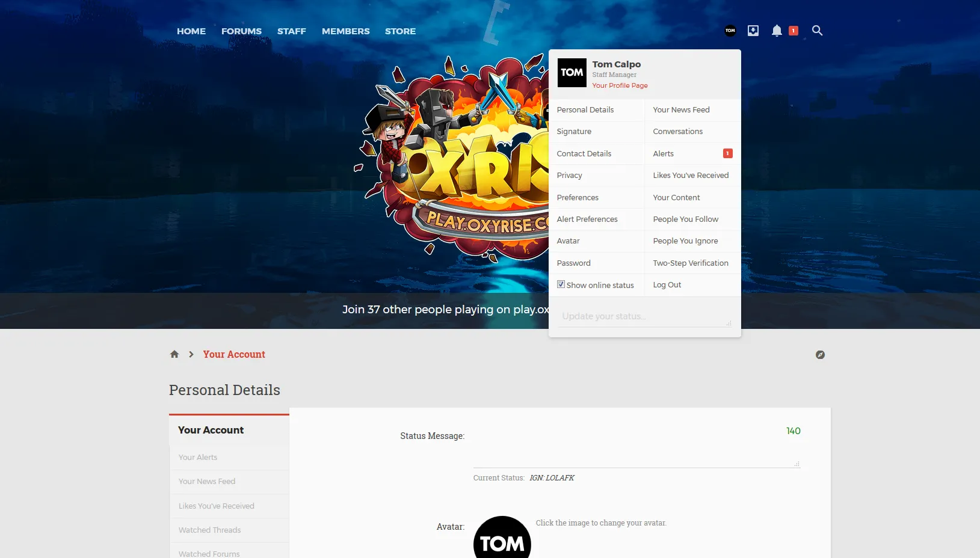Select Avatar in account menu

pos(597,241)
